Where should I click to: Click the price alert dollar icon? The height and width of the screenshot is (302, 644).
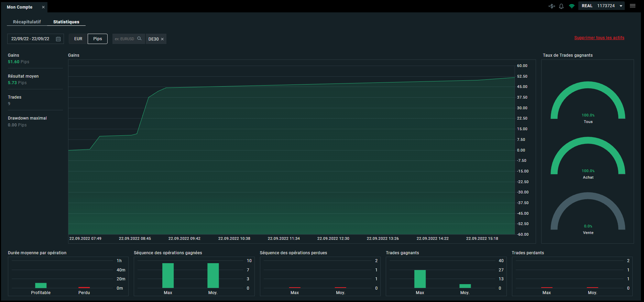552,6
